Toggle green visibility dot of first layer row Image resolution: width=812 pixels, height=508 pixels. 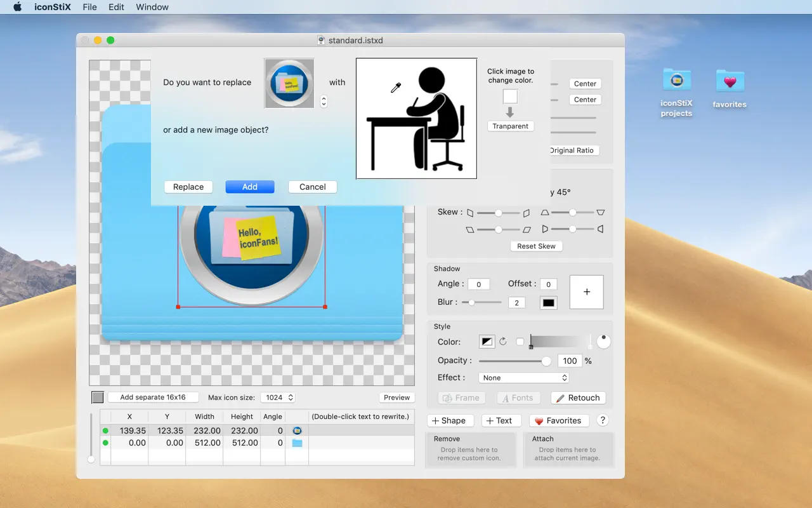click(x=105, y=431)
